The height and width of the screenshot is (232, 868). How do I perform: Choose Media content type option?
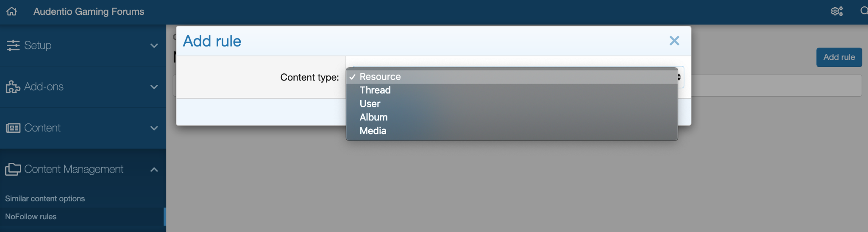click(373, 131)
